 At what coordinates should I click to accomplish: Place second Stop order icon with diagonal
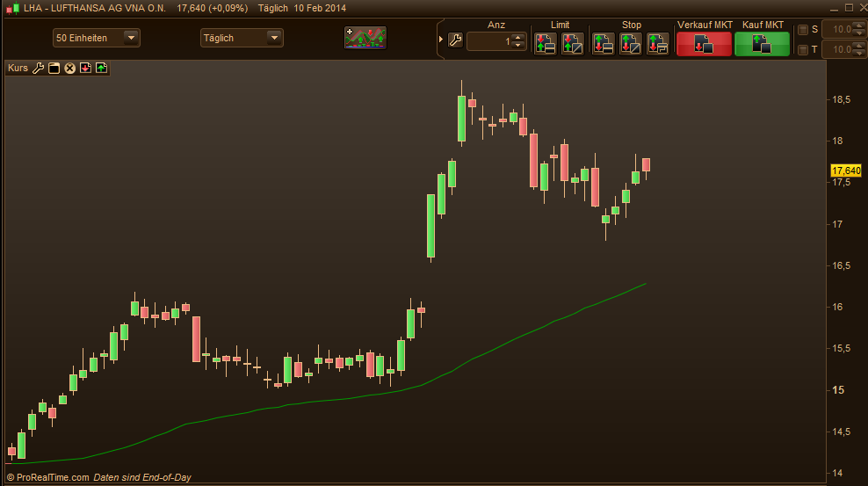pyautogui.click(x=631, y=44)
